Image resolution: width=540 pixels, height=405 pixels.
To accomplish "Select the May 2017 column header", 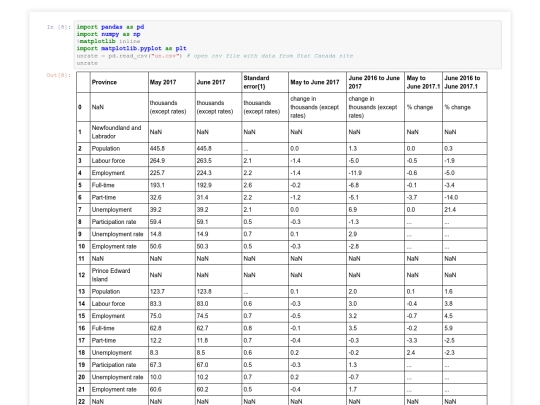I will click(172, 82).
